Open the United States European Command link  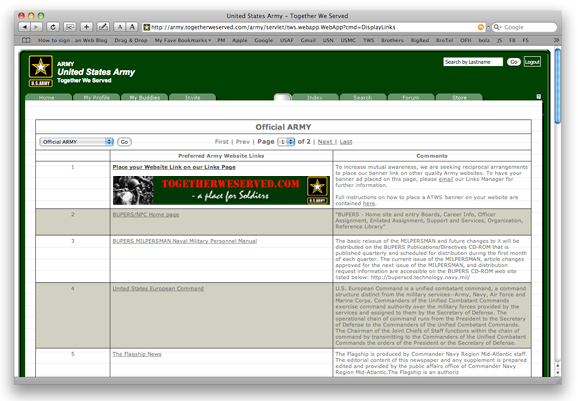coord(158,288)
